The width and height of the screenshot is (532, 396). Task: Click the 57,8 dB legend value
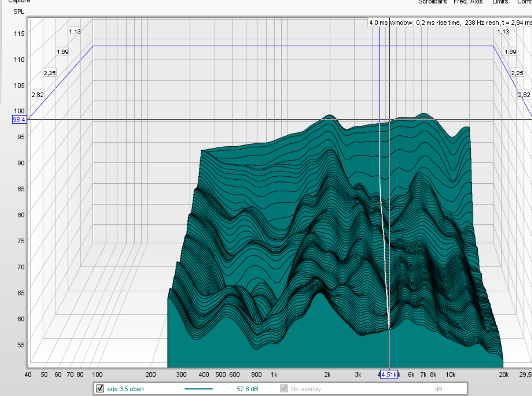click(247, 389)
